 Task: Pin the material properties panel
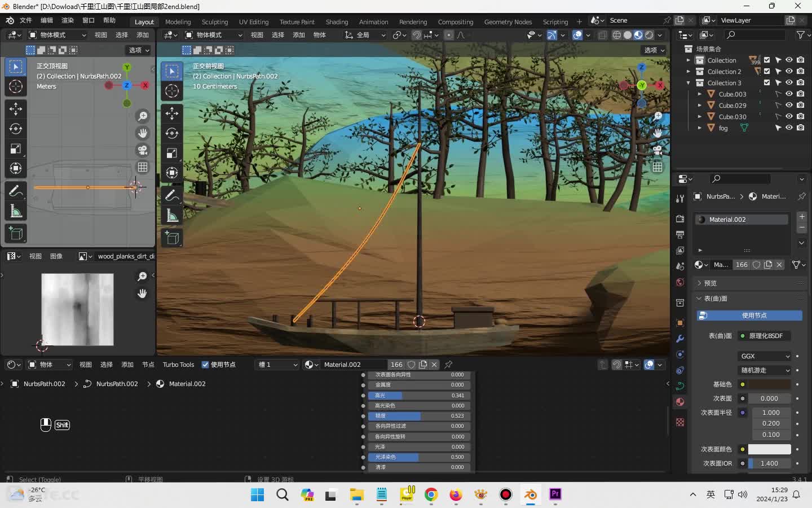click(802, 196)
